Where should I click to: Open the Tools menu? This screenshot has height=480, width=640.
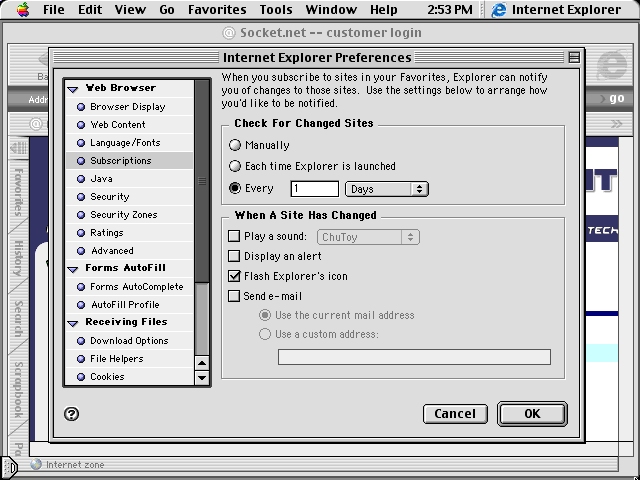(x=276, y=9)
